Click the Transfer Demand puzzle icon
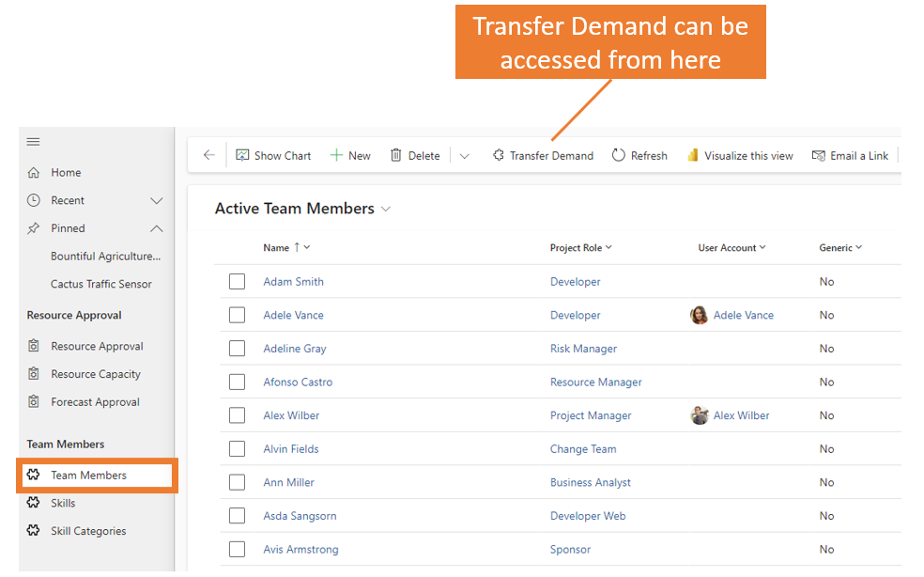The image size is (924, 577). (499, 155)
